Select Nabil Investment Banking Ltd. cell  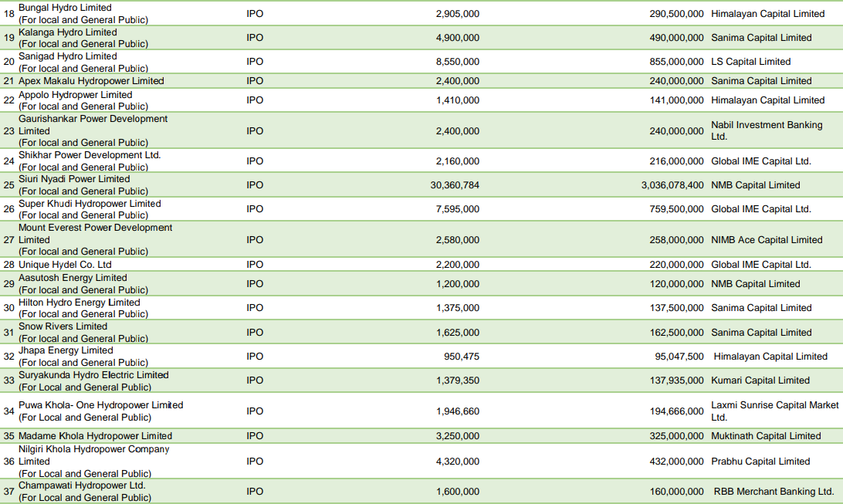[766, 130]
